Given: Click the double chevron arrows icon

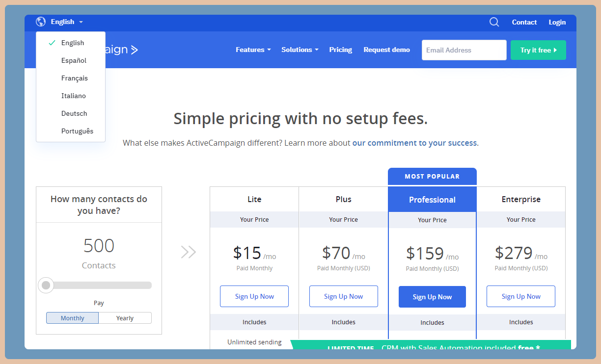Looking at the screenshot, I should pos(189,252).
